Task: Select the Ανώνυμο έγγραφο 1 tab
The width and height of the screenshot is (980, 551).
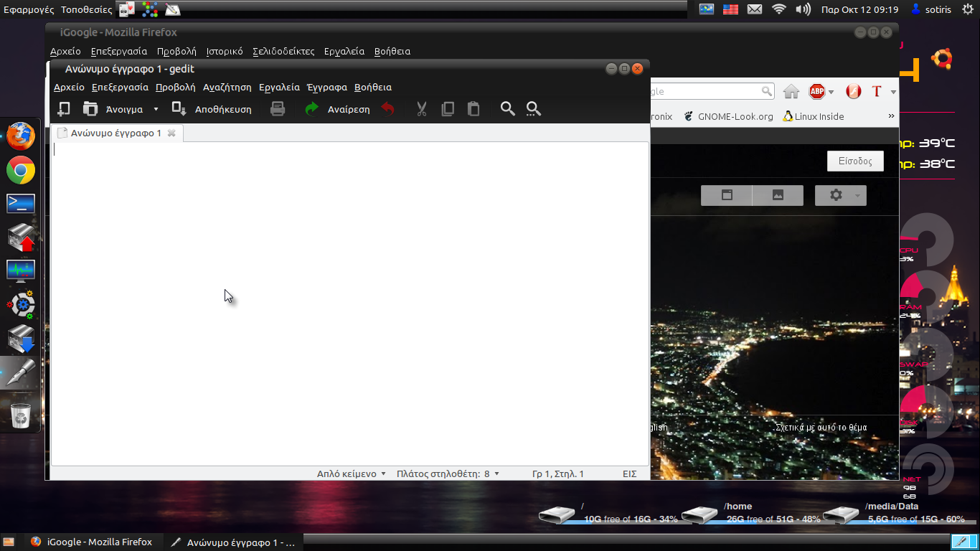Action: (116, 133)
